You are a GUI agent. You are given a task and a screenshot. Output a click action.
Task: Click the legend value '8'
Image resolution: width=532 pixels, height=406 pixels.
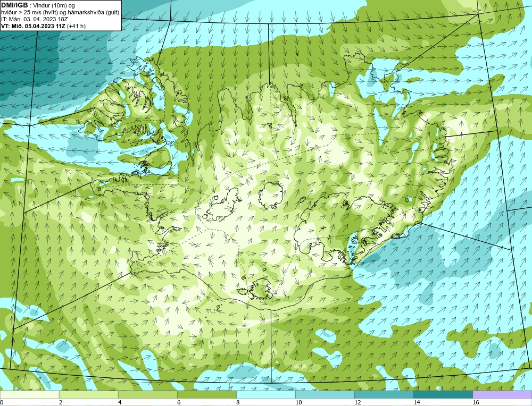click(238, 402)
